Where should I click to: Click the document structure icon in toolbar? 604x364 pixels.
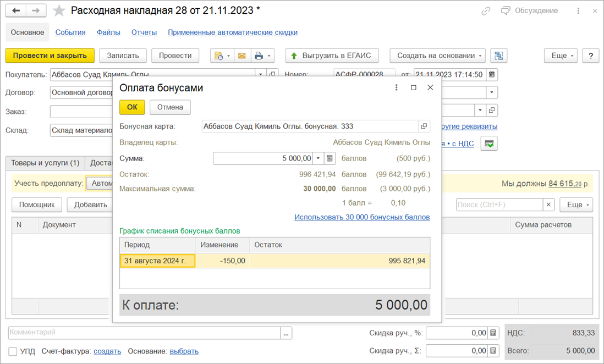[x=499, y=56]
